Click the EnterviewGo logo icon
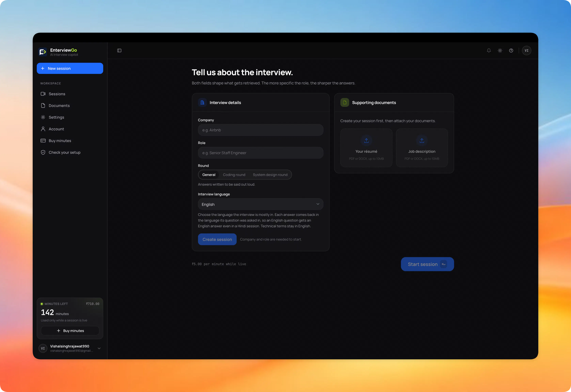Viewport: 571px width, 392px height. point(43,52)
